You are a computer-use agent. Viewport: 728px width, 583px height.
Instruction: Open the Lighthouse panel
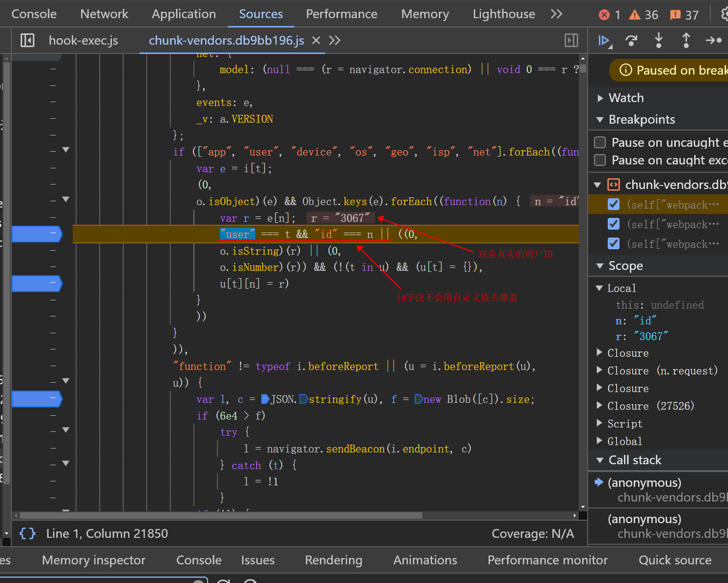pos(504,14)
